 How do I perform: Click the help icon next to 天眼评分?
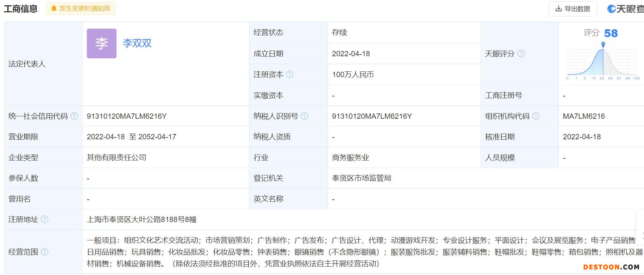521,54
